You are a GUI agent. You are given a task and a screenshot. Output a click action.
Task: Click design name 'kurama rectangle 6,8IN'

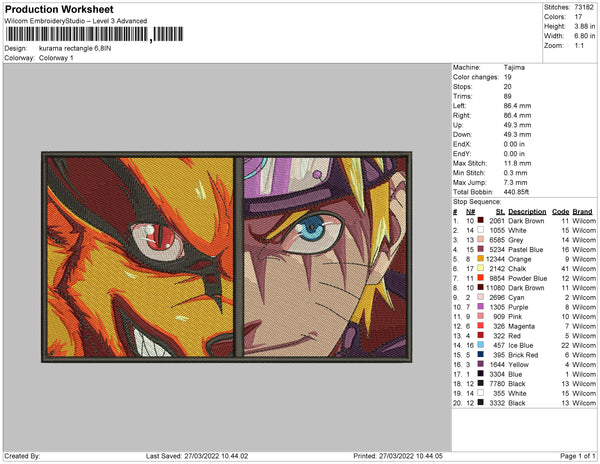[x=75, y=48]
